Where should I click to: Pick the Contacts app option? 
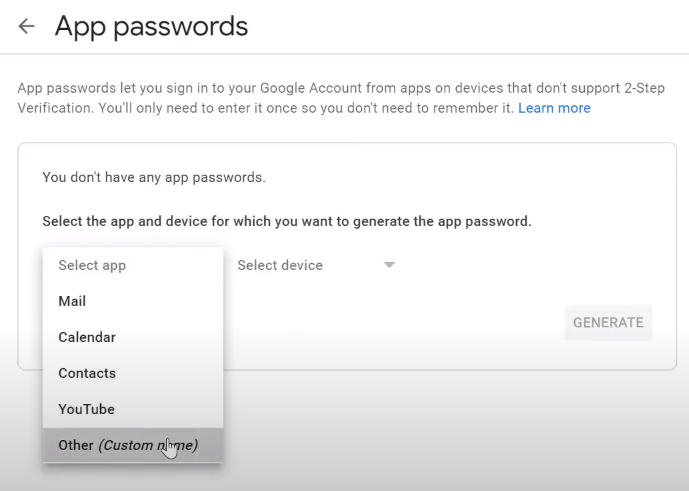(87, 373)
